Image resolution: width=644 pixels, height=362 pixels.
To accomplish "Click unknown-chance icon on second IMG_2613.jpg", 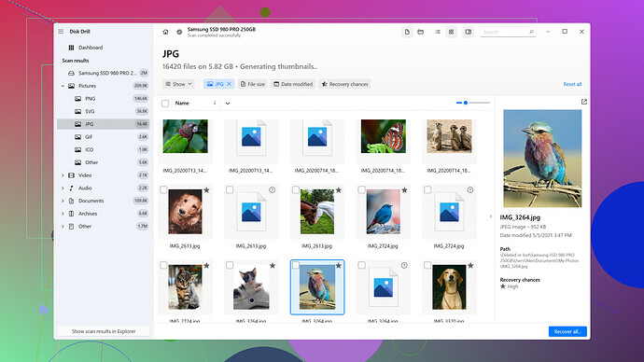I will [273, 190].
